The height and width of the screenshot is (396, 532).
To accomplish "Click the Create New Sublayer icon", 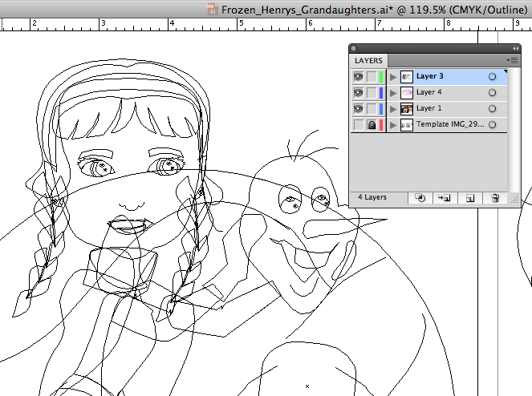I will 444,197.
